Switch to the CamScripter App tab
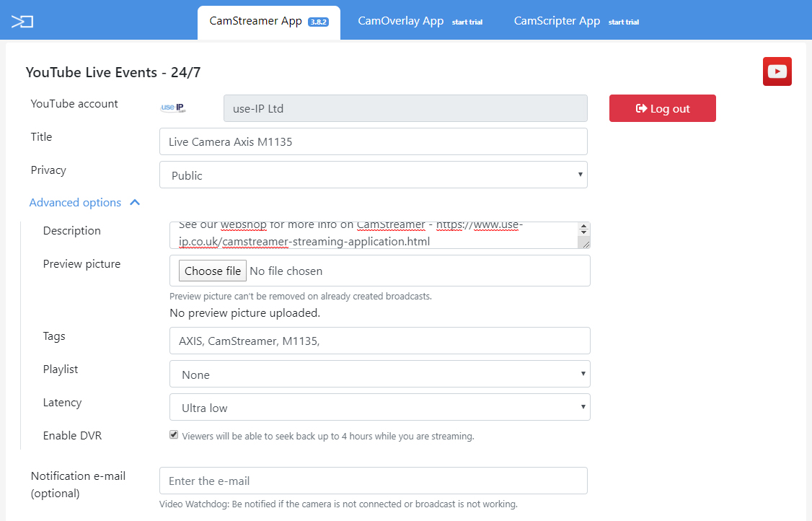Image resolution: width=812 pixels, height=521 pixels. click(557, 21)
